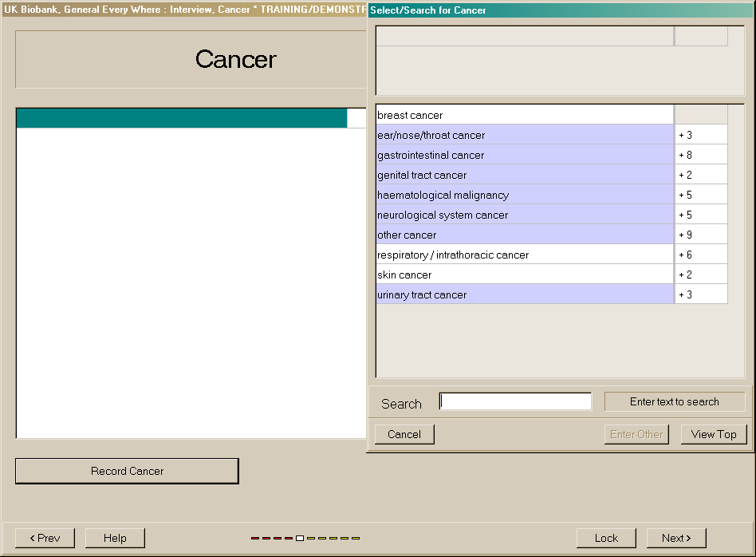This screenshot has height=557, width=756.
Task: Choose the ear/nose/throat cancer category
Action: click(x=525, y=135)
